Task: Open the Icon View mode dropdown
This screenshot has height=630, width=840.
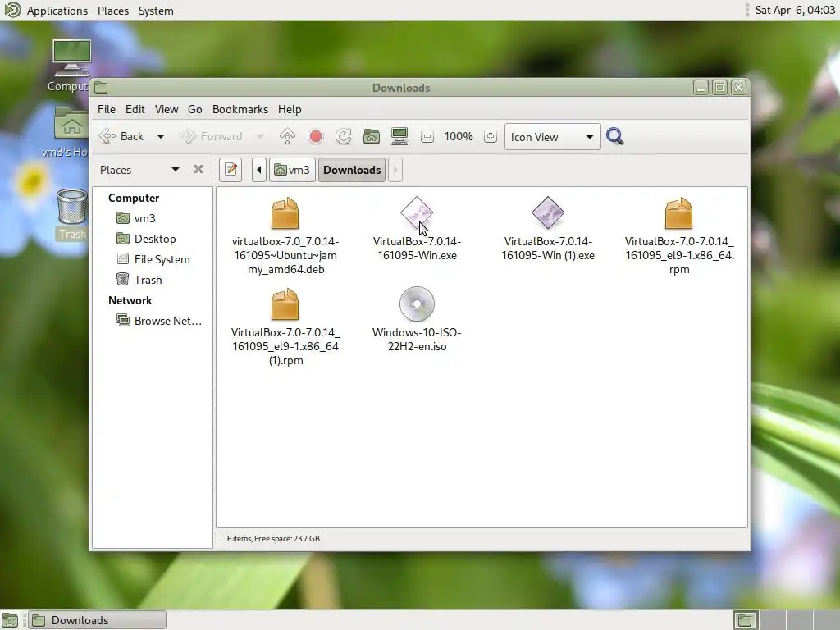Action: 552,137
